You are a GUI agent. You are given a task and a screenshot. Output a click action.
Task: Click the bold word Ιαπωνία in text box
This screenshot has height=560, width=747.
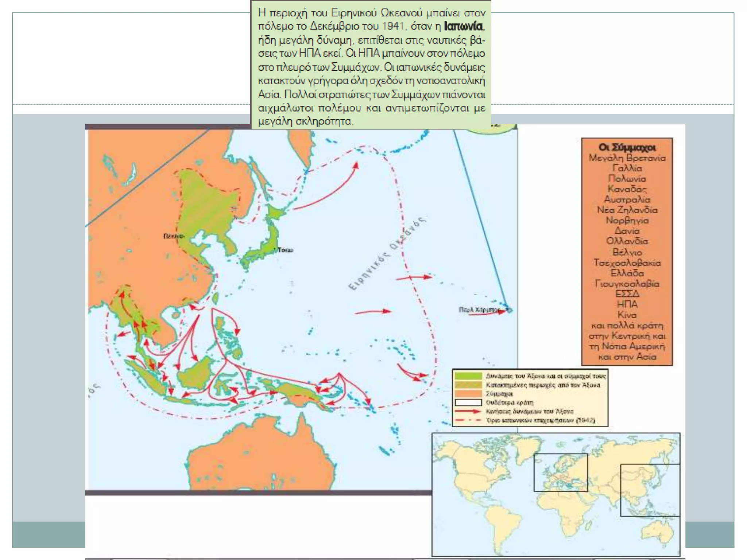point(463,26)
